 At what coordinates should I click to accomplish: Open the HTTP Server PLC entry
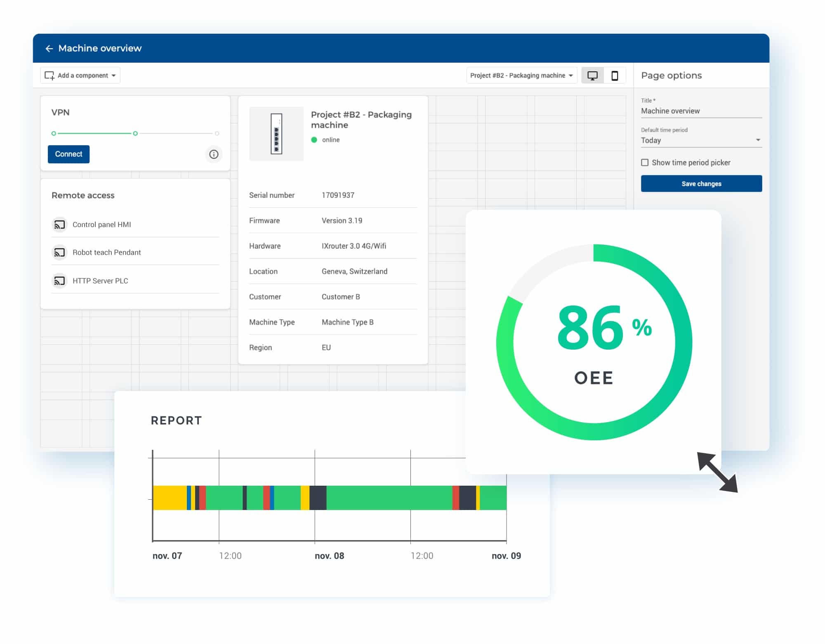(100, 281)
